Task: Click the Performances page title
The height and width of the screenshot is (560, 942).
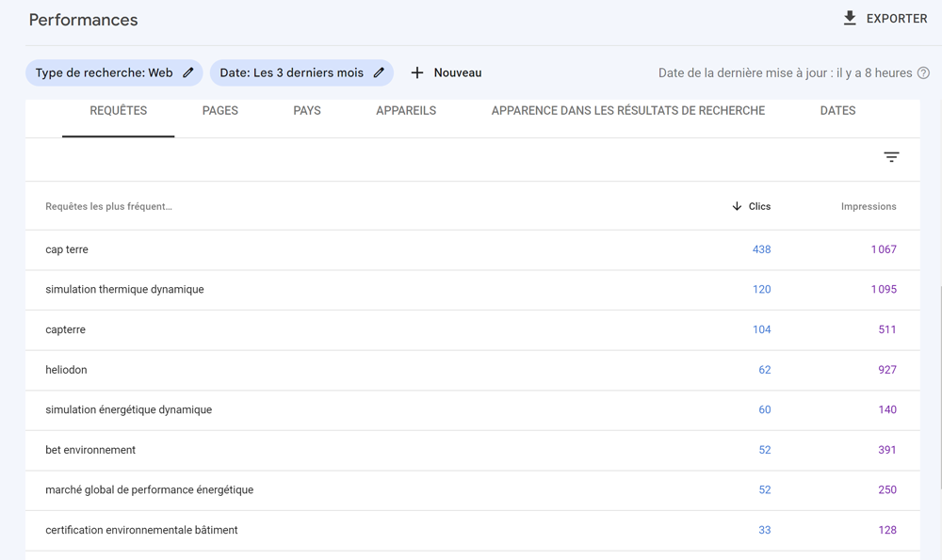Action: point(83,20)
